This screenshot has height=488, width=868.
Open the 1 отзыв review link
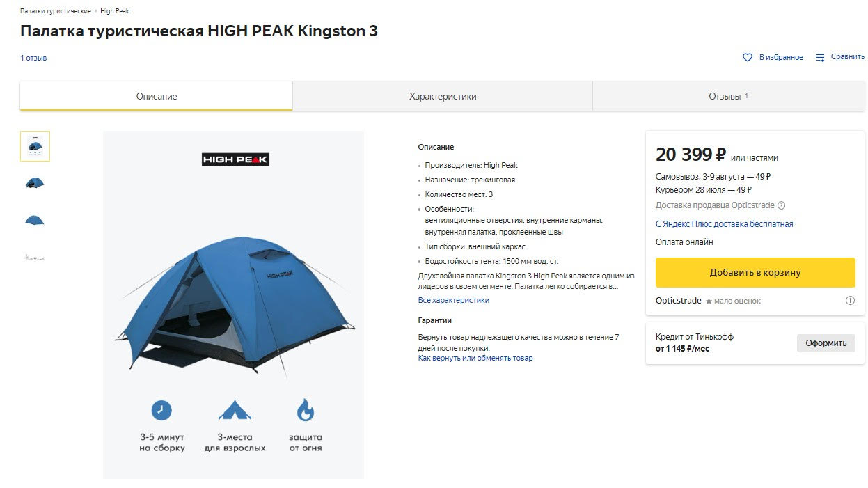33,58
